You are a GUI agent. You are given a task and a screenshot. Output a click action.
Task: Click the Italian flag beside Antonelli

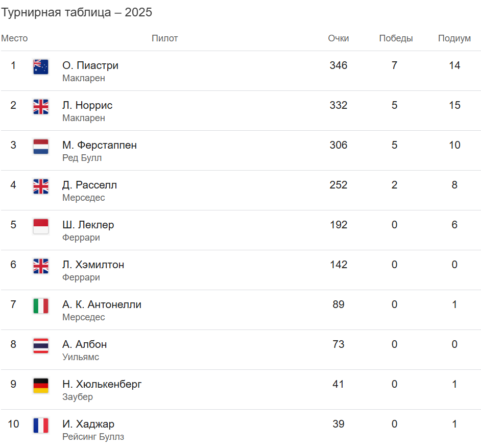[41, 306]
